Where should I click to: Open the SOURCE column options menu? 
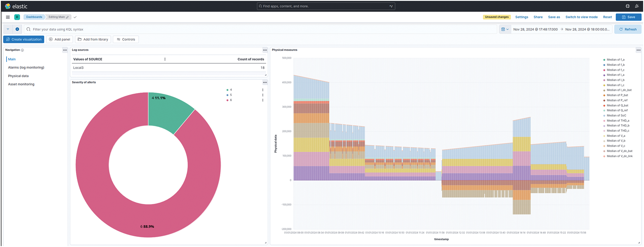click(165, 59)
